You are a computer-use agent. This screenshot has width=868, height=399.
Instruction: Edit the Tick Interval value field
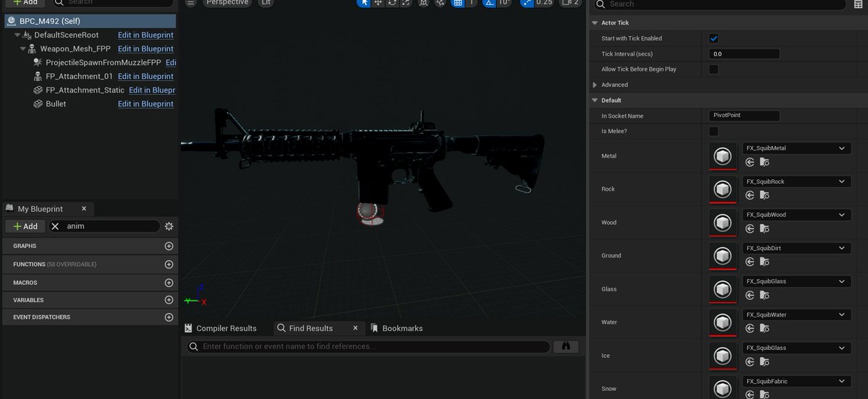pyautogui.click(x=744, y=53)
